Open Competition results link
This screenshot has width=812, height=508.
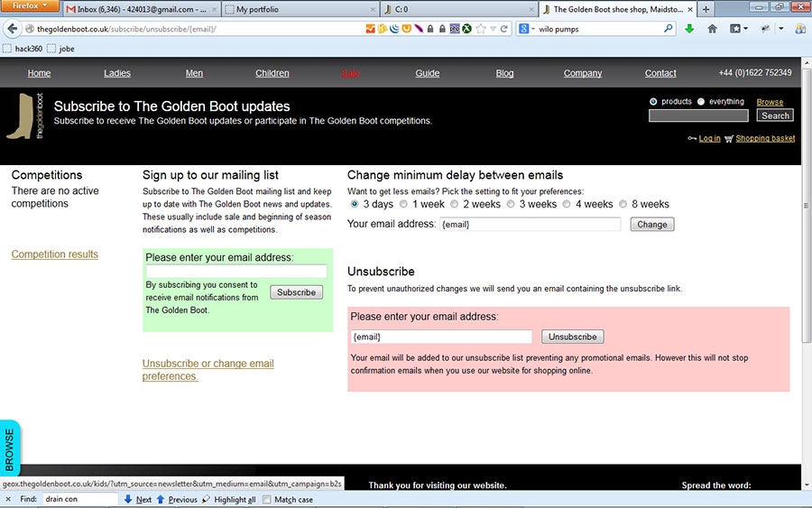coord(54,254)
